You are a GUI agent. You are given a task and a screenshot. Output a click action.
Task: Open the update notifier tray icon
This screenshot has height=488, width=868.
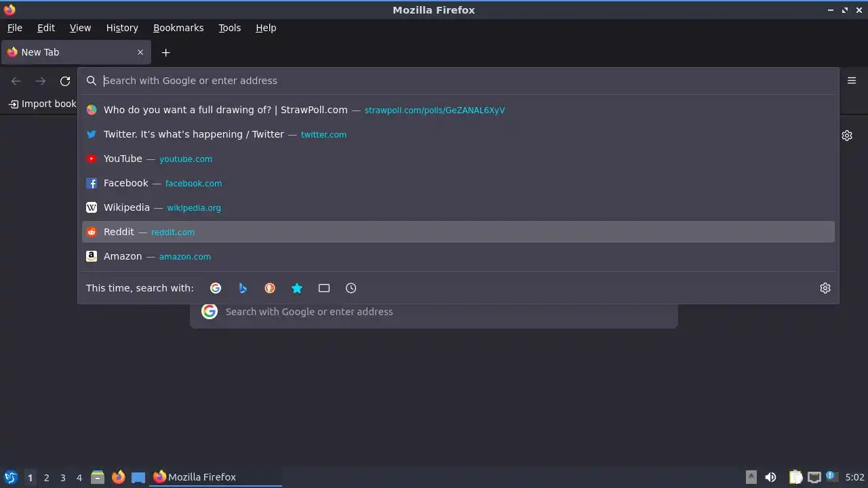(831, 476)
